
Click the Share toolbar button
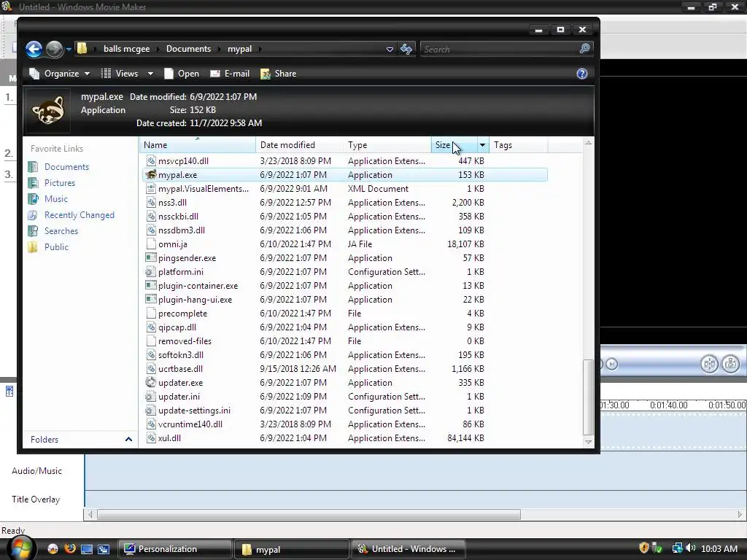tap(279, 74)
